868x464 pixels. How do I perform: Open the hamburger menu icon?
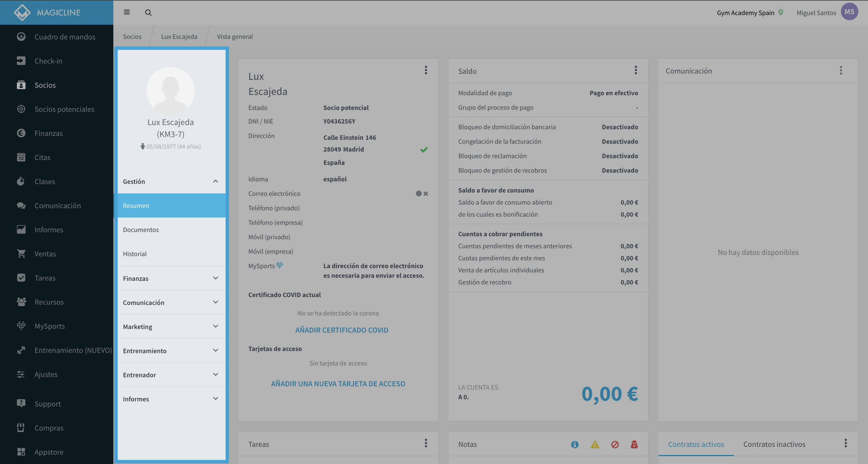click(127, 12)
